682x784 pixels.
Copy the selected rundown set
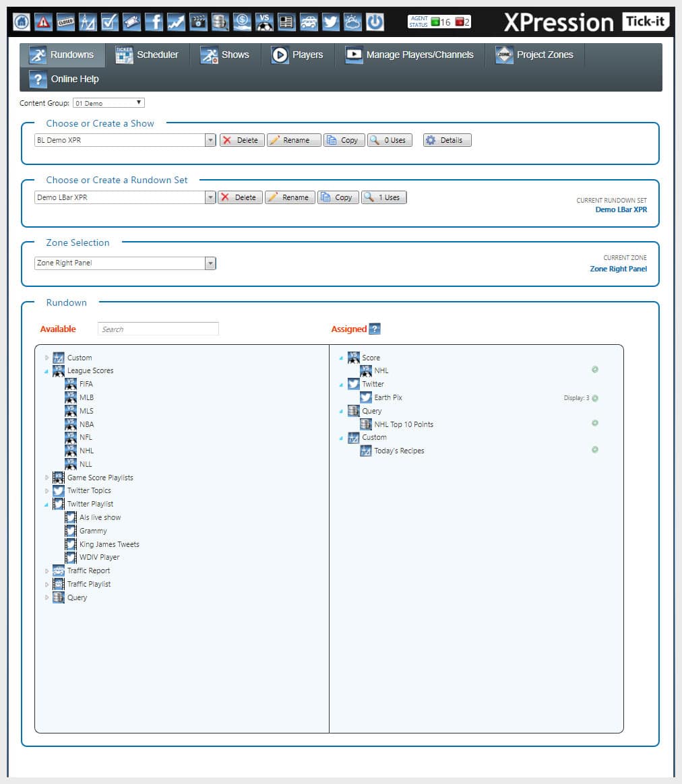click(x=338, y=197)
